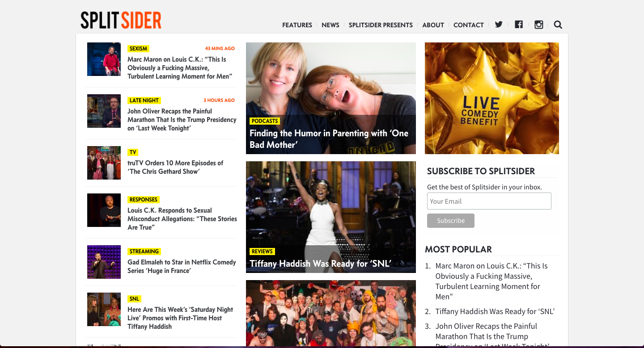Open the Features menu item
This screenshot has width=644, height=348.
coord(297,25)
